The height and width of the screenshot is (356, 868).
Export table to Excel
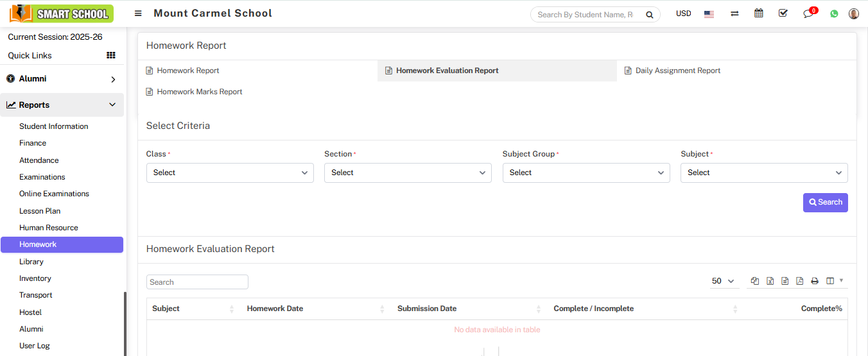point(770,281)
